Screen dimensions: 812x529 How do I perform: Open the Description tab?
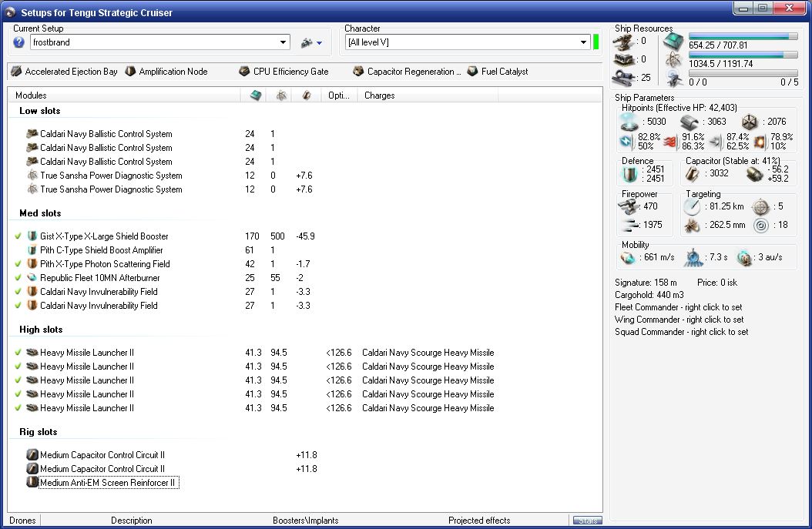click(132, 521)
